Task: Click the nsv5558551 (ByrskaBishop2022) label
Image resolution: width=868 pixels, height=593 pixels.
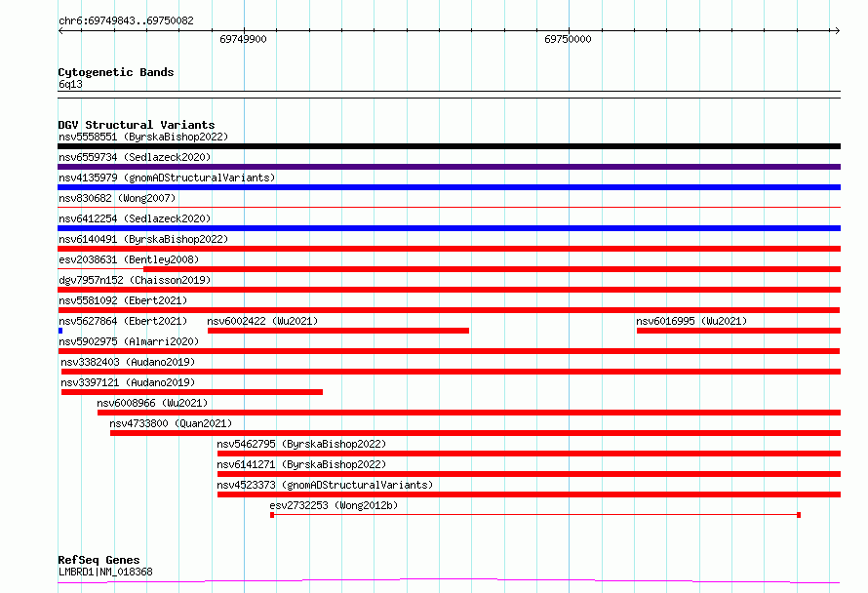Action: click(143, 137)
